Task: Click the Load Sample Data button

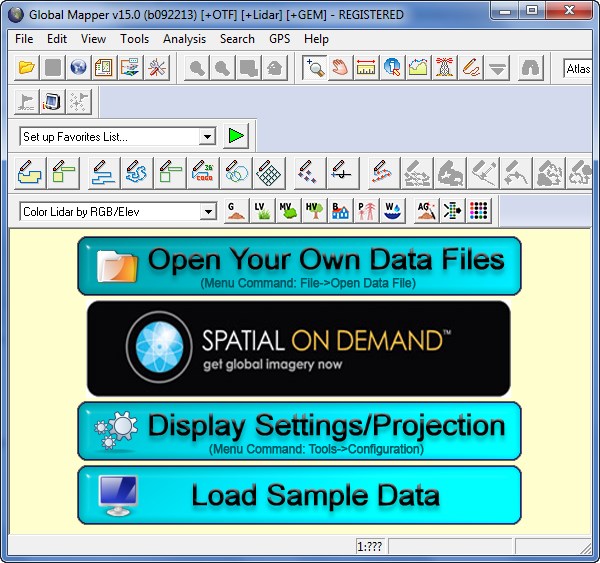Action: [x=299, y=495]
